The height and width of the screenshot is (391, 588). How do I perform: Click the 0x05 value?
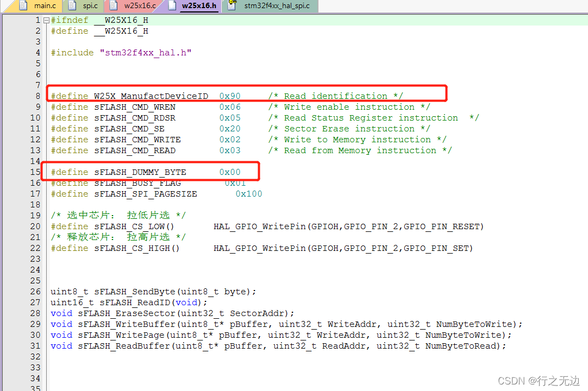pos(230,118)
